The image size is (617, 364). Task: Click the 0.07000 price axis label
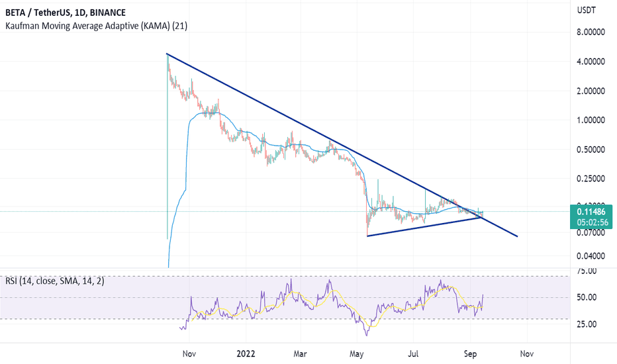point(591,232)
